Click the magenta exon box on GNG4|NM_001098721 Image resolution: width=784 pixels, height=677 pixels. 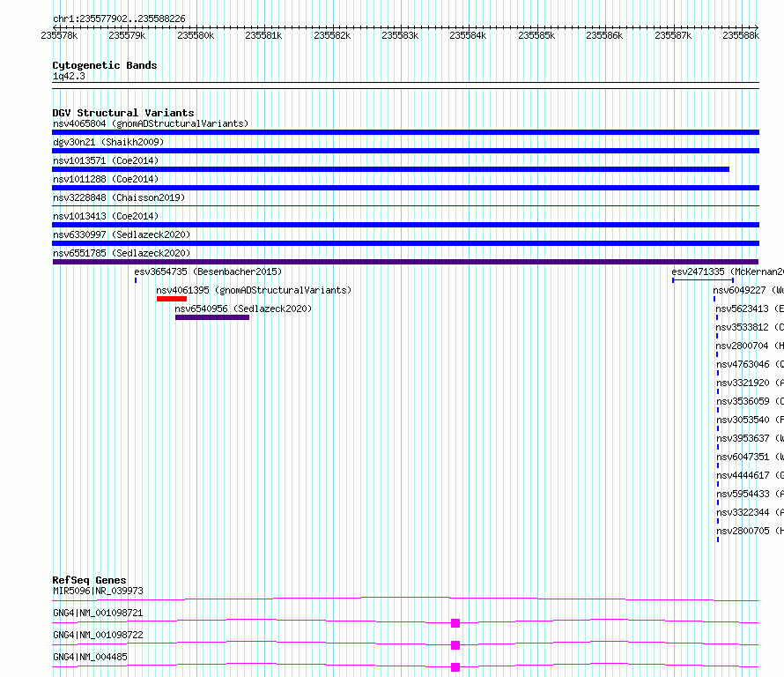[455, 623]
